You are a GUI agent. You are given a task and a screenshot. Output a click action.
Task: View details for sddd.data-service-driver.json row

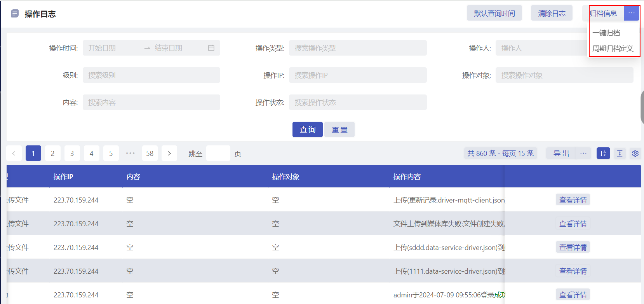tap(573, 247)
